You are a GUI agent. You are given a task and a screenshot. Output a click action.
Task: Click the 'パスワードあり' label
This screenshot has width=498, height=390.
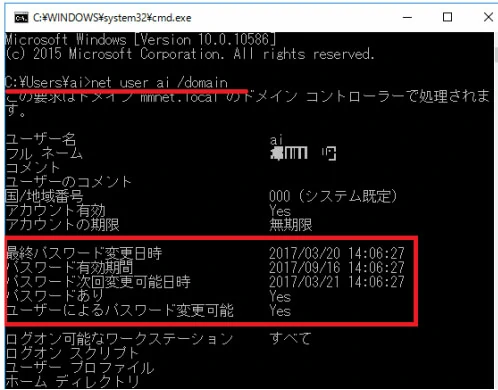tap(55, 296)
